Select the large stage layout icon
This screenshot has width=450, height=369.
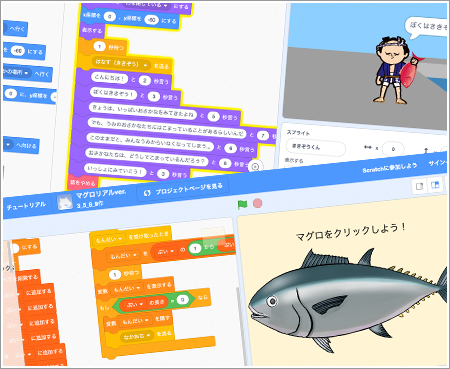435,184
